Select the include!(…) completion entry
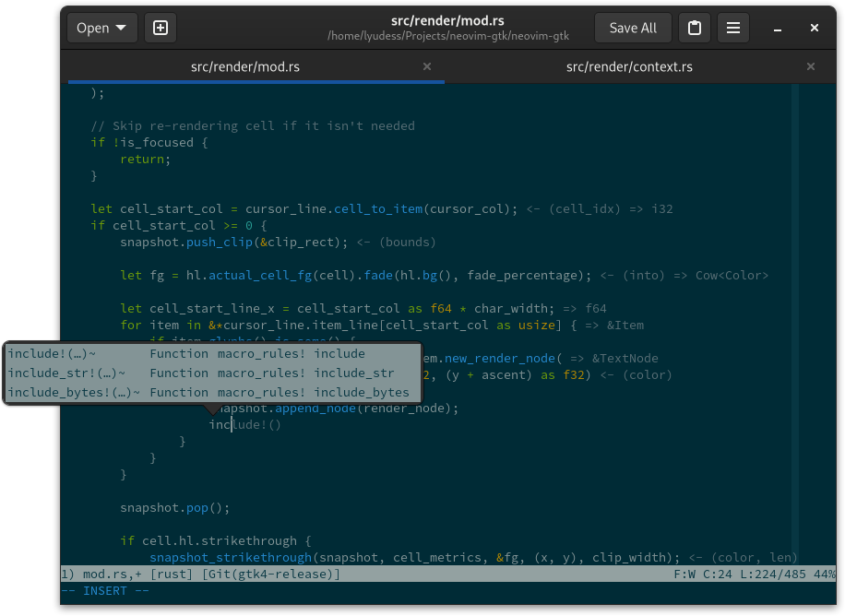 coord(213,353)
